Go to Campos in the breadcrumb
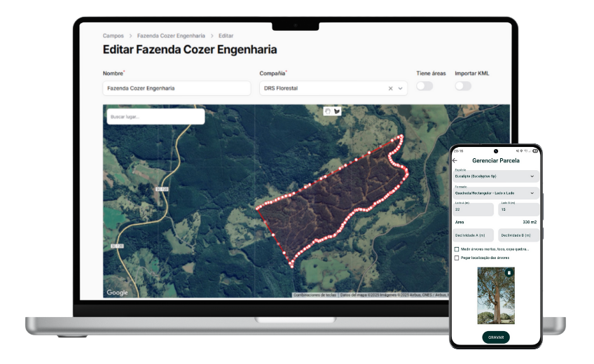 click(113, 35)
